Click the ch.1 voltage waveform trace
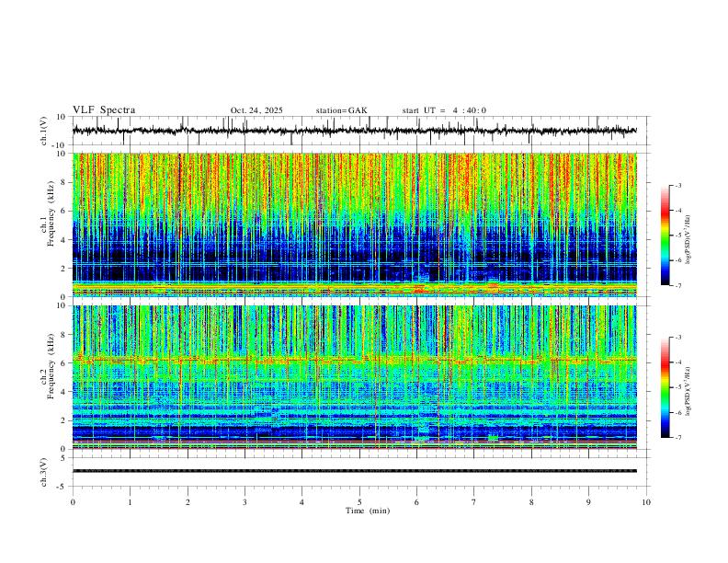The height and width of the screenshot is (563, 728). click(354, 131)
